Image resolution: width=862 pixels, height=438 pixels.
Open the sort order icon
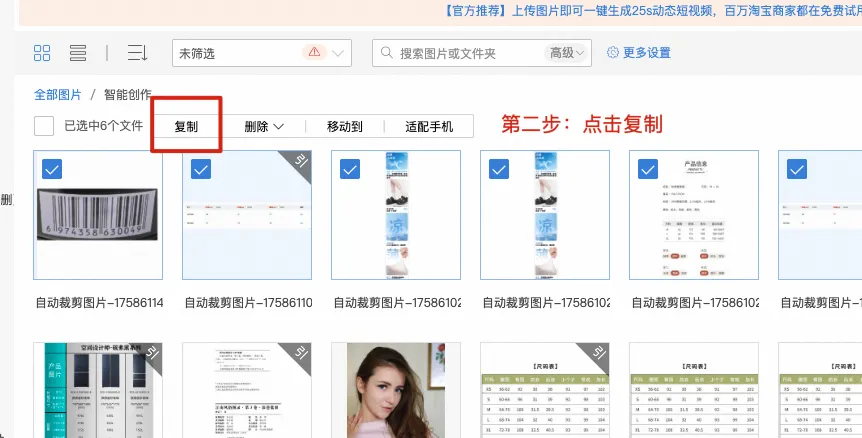tap(137, 53)
